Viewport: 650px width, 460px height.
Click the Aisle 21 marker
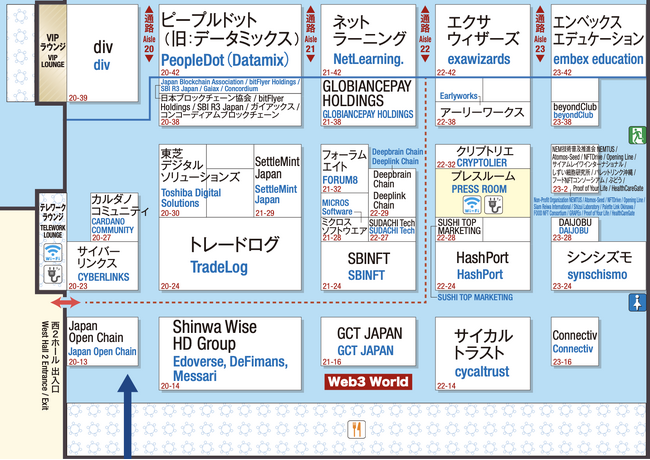click(310, 34)
